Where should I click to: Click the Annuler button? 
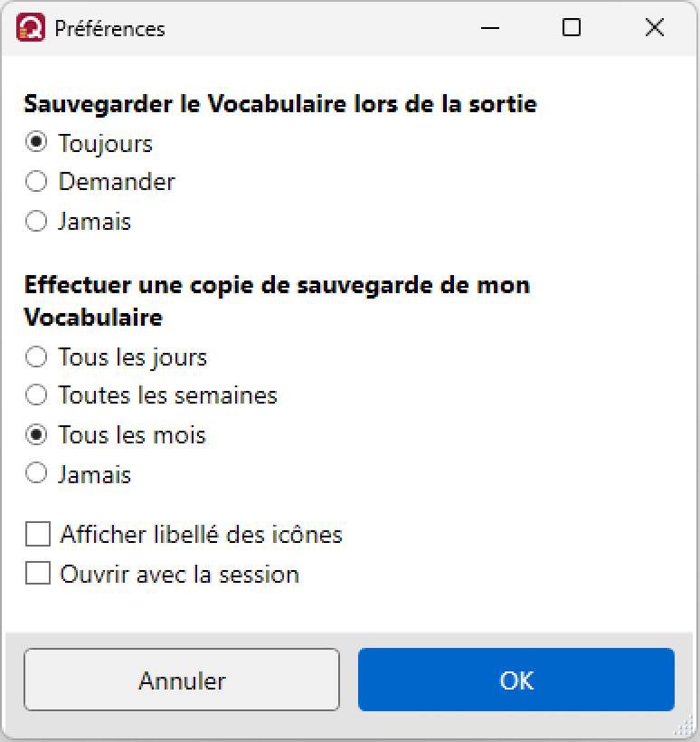point(182,680)
